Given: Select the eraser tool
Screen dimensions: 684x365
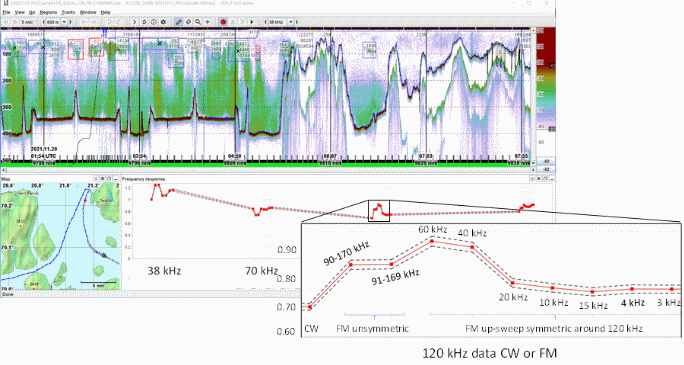Looking at the screenshot, I should 188,22.
